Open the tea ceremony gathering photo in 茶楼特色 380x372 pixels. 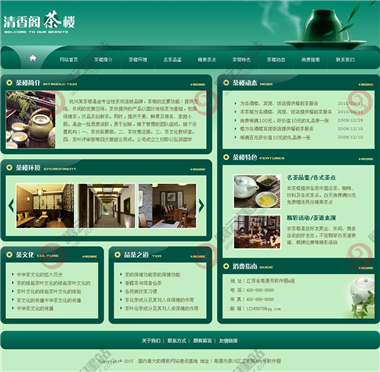[257, 232]
